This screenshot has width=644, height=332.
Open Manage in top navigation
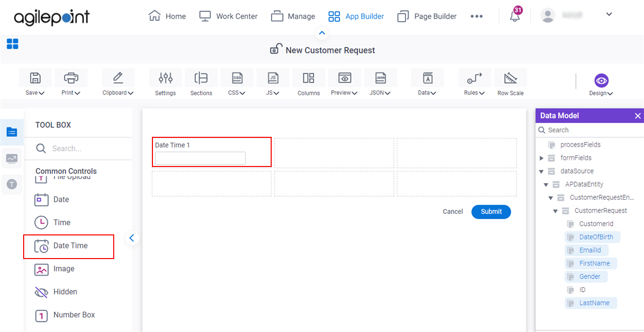click(293, 16)
